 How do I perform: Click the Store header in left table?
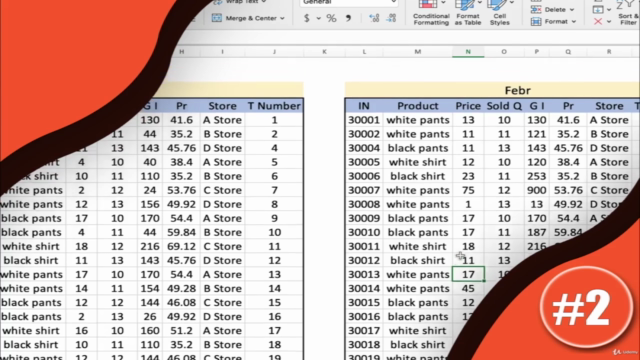(222, 106)
